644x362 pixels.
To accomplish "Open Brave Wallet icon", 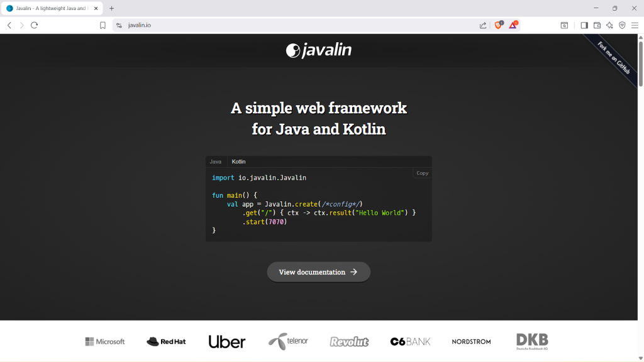I will coord(597,25).
